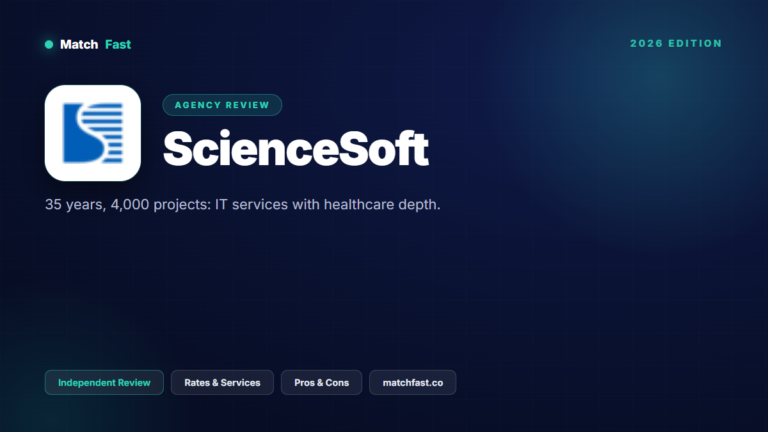Click the ScienceSoft logo icon

93,133
